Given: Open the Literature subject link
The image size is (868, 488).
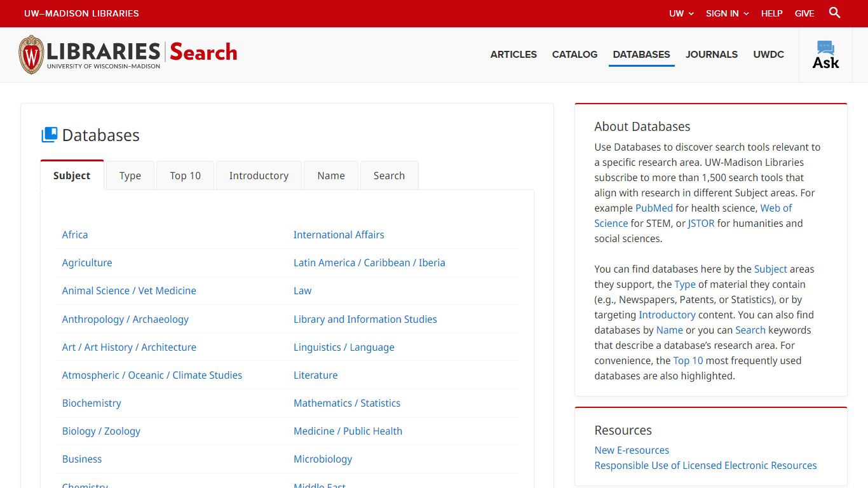Looking at the screenshot, I should click(316, 375).
